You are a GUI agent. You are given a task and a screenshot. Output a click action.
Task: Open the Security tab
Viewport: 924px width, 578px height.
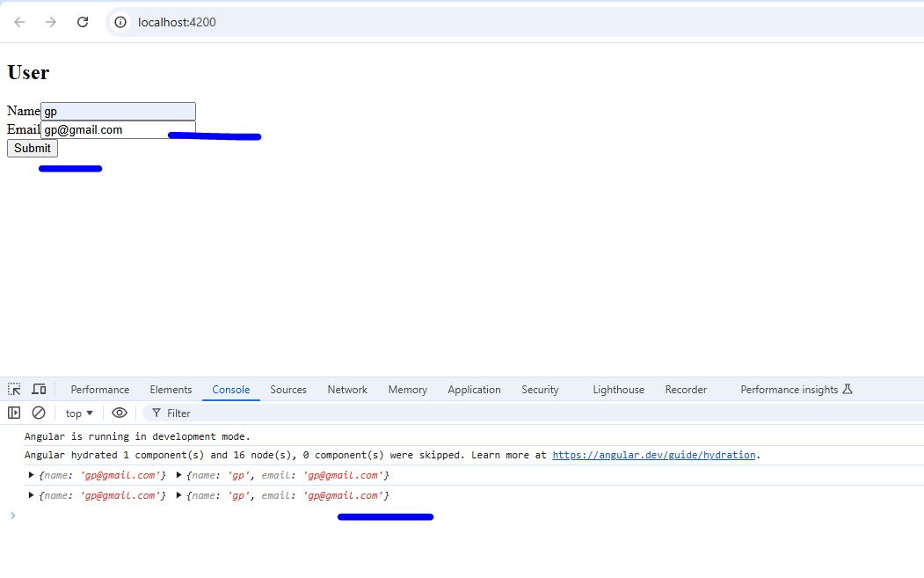pos(540,390)
